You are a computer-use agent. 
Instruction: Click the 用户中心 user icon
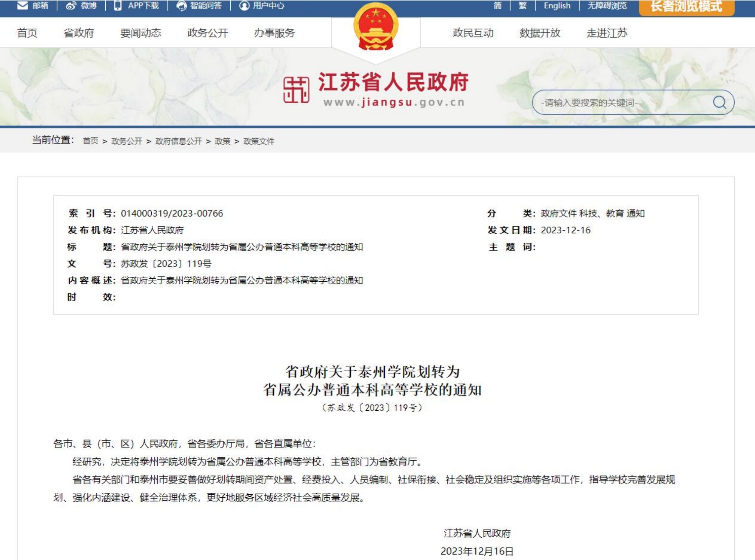tap(245, 6)
